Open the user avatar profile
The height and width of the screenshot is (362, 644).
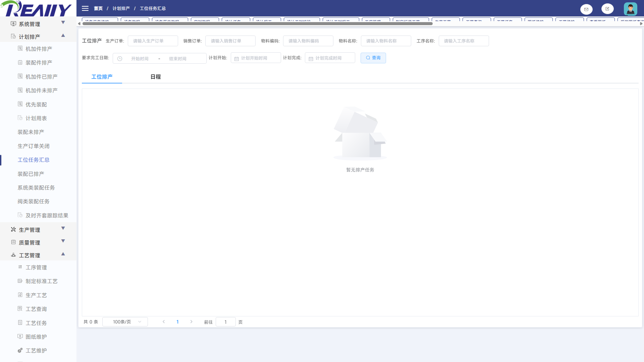coord(631,9)
